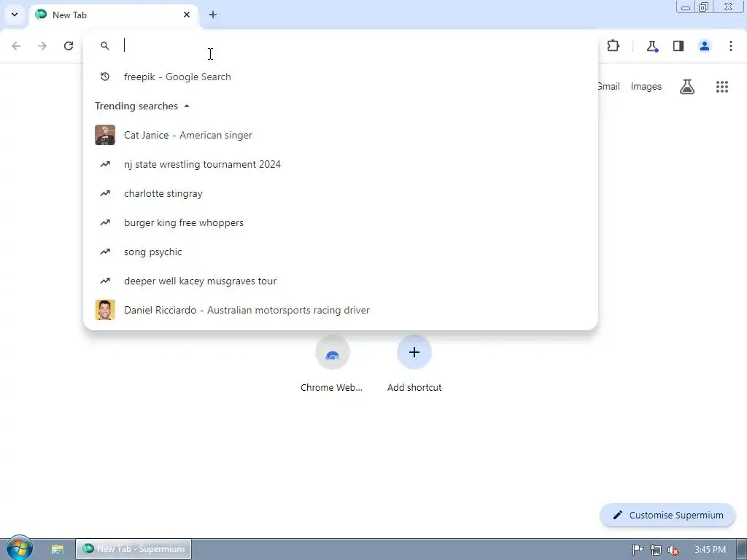Select burger king free whoppers suggestion
Image resolution: width=747 pixels, height=560 pixels.
pyautogui.click(x=341, y=222)
